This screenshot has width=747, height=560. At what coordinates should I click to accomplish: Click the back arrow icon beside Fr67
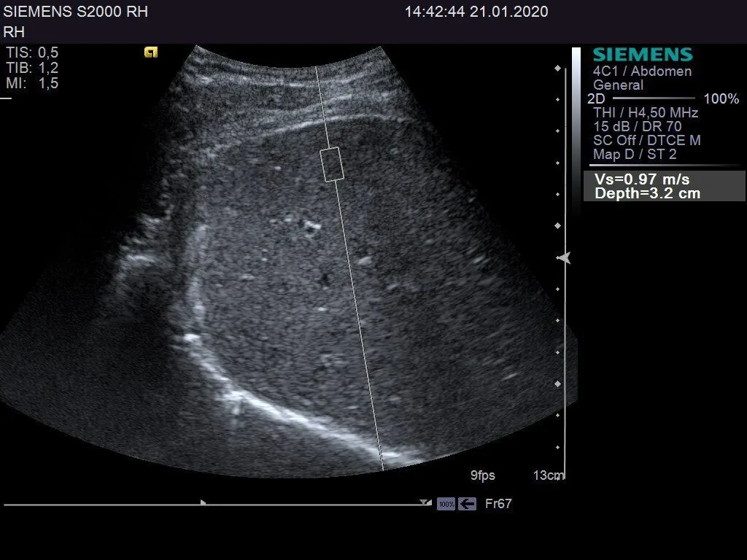pyautogui.click(x=468, y=504)
